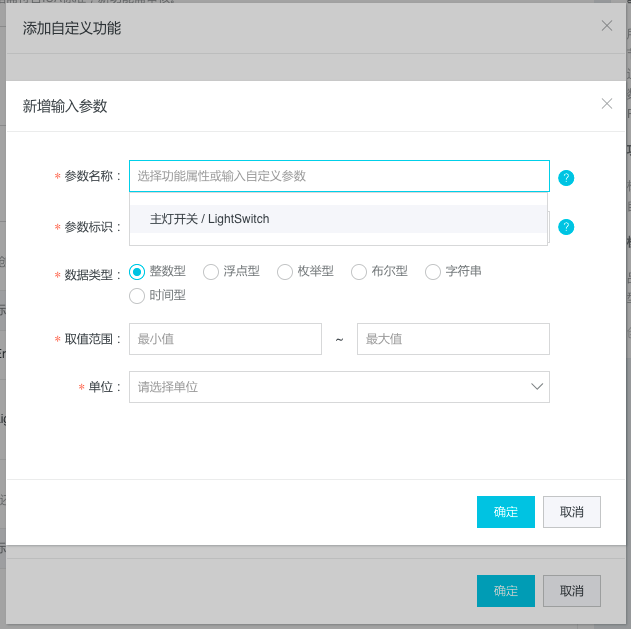
Task: Click the 最小值 input box
Action: (x=225, y=339)
